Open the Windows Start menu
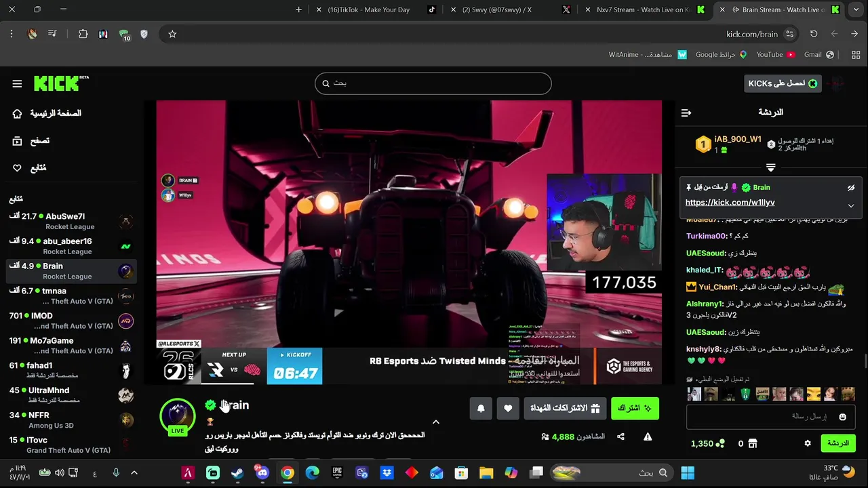This screenshot has height=488, width=868. click(x=688, y=473)
